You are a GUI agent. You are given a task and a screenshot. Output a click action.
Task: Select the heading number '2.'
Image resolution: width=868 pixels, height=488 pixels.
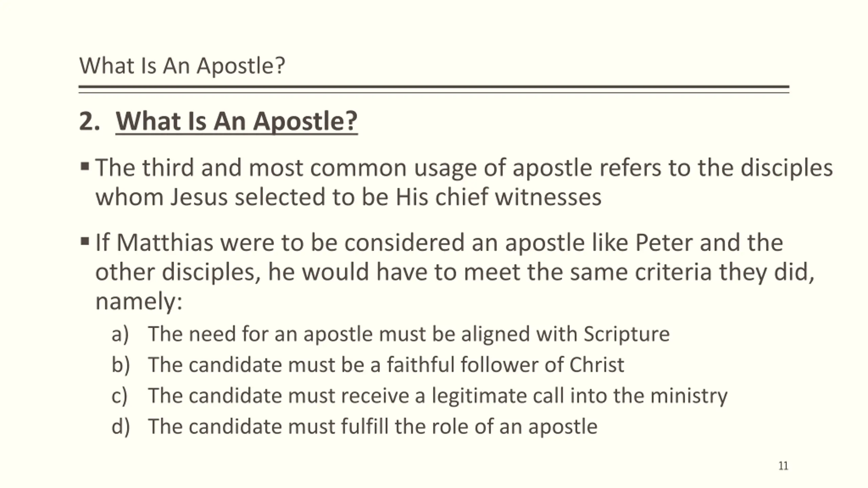point(90,121)
